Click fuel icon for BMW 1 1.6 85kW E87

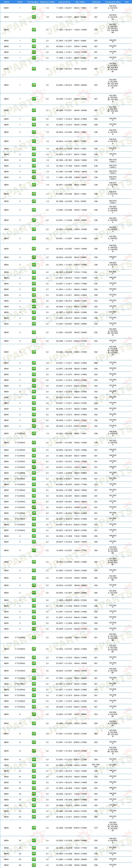coord(34,8)
